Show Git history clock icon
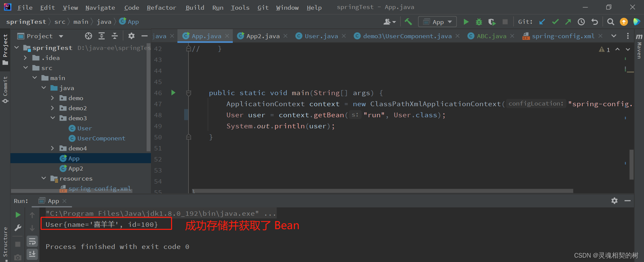This screenshot has width=644, height=262. click(x=581, y=22)
